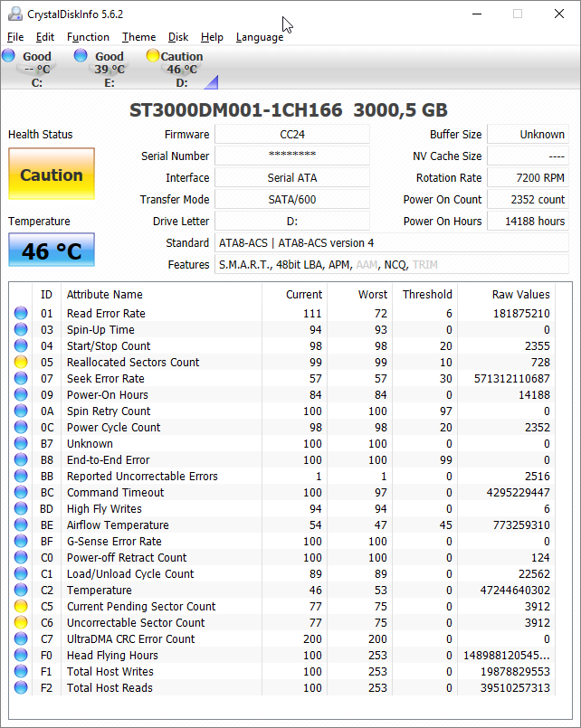Click yellow icon of Uncorrectable Sector Count
The height and width of the screenshot is (728, 581).
tap(21, 622)
